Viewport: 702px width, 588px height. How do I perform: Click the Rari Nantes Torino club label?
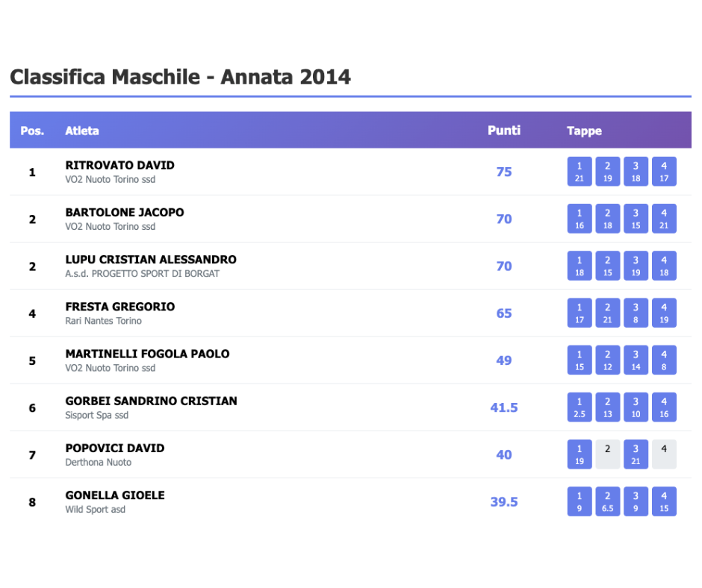tap(103, 321)
